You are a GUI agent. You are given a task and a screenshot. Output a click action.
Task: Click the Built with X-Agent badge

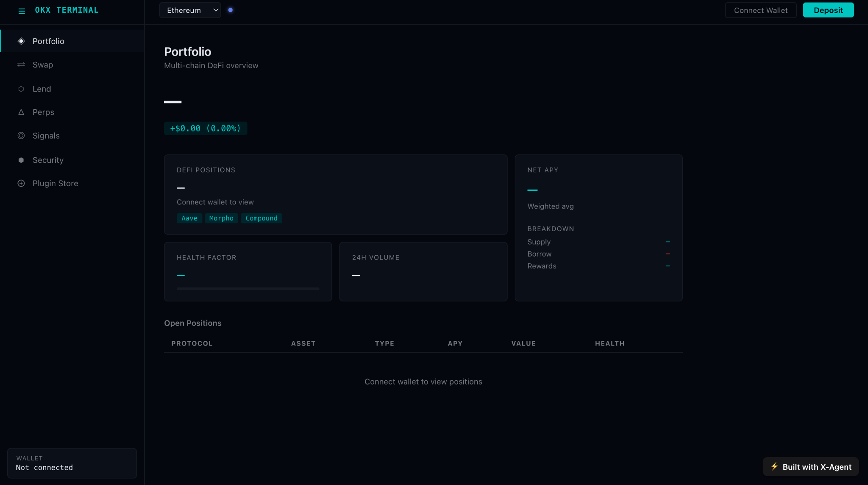pyautogui.click(x=811, y=467)
